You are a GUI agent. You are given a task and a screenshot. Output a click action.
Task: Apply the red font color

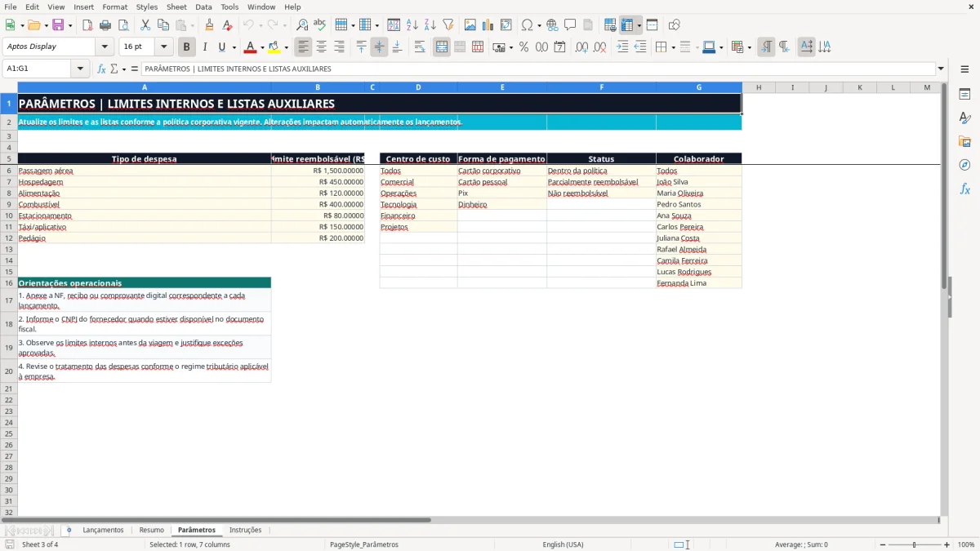[x=251, y=47]
